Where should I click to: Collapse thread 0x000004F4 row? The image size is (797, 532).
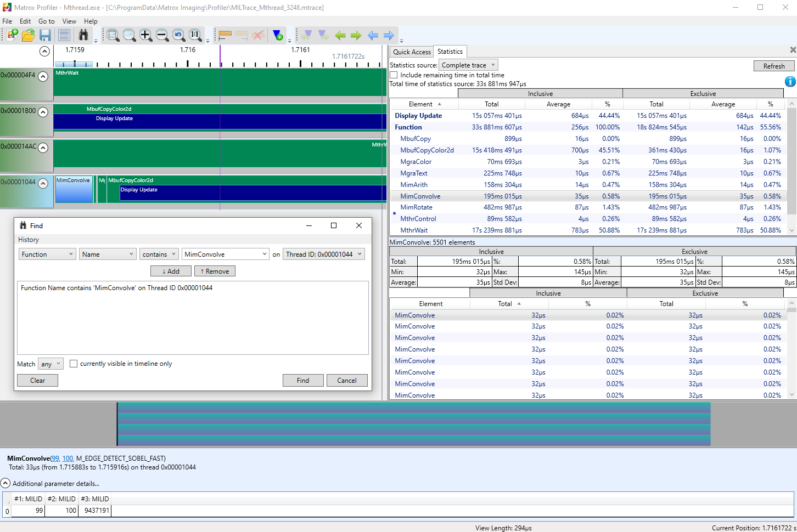43,76
